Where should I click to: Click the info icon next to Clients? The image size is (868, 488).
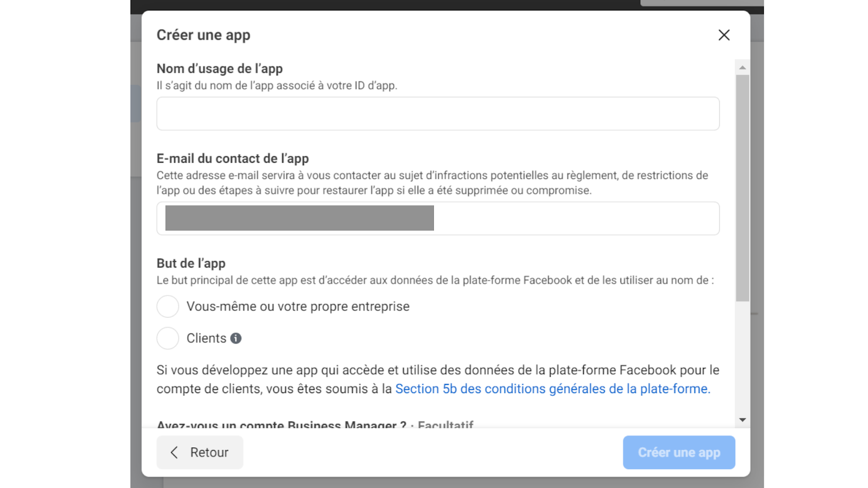tap(235, 338)
